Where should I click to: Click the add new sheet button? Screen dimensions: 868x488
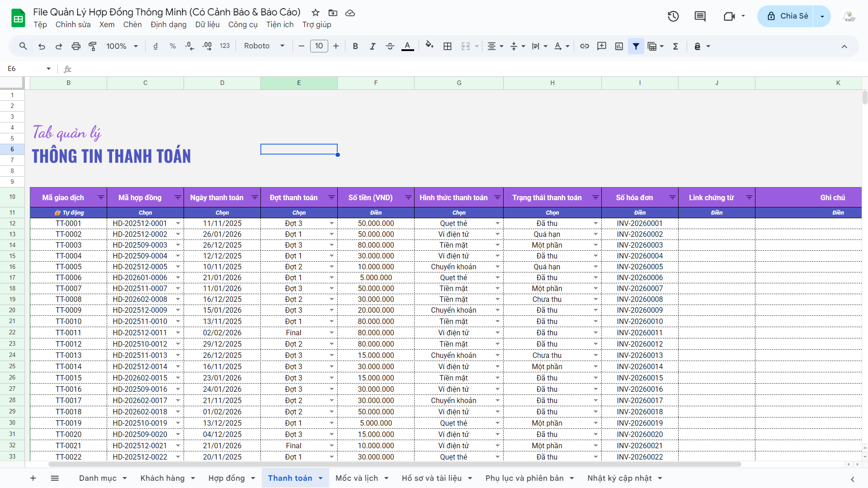click(33, 478)
